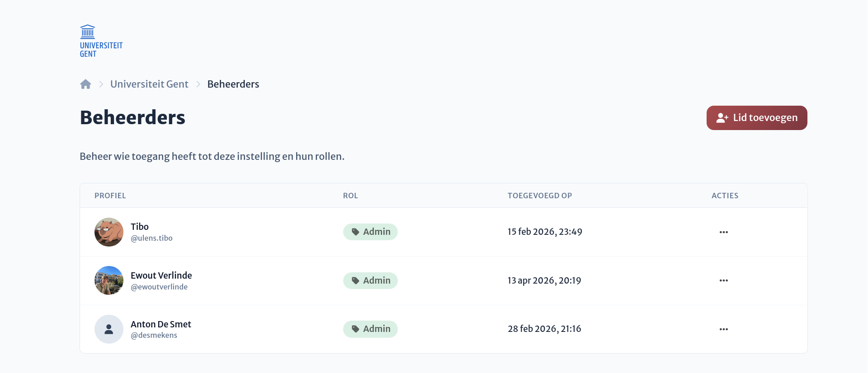Click Tibo's profile avatar
Screen dimensions: 868x373
(109, 232)
